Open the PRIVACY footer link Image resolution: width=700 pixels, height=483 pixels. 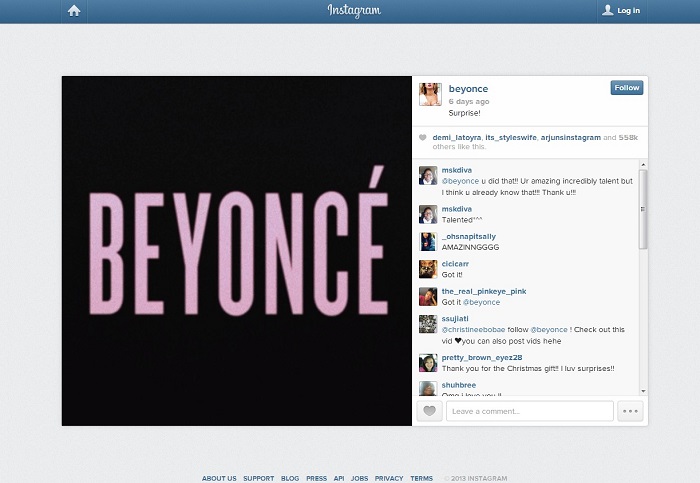(x=389, y=478)
